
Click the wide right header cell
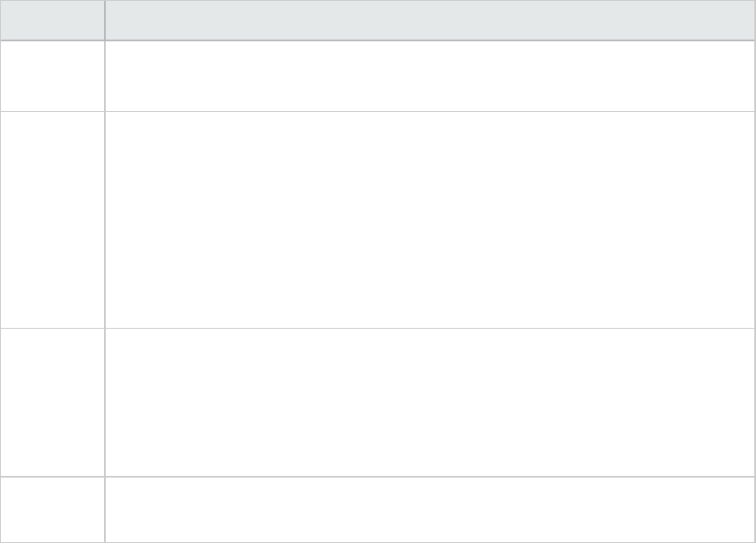pos(424,20)
